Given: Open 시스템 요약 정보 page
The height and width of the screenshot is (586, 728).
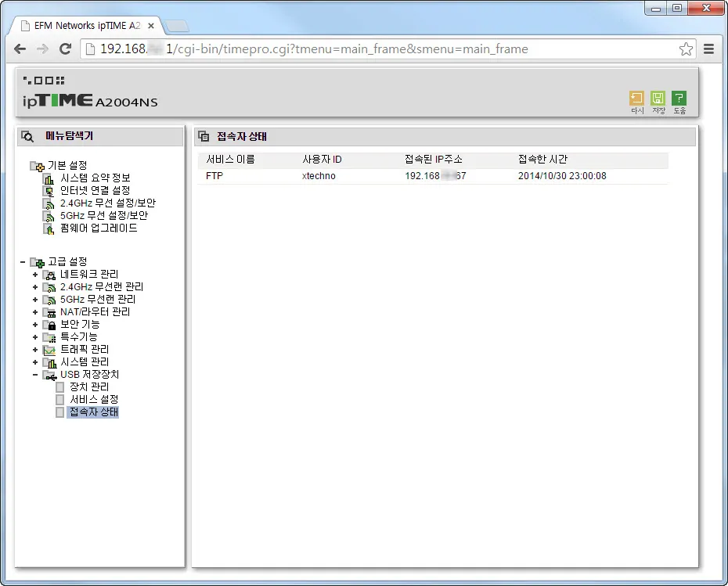Looking at the screenshot, I should (x=95, y=178).
